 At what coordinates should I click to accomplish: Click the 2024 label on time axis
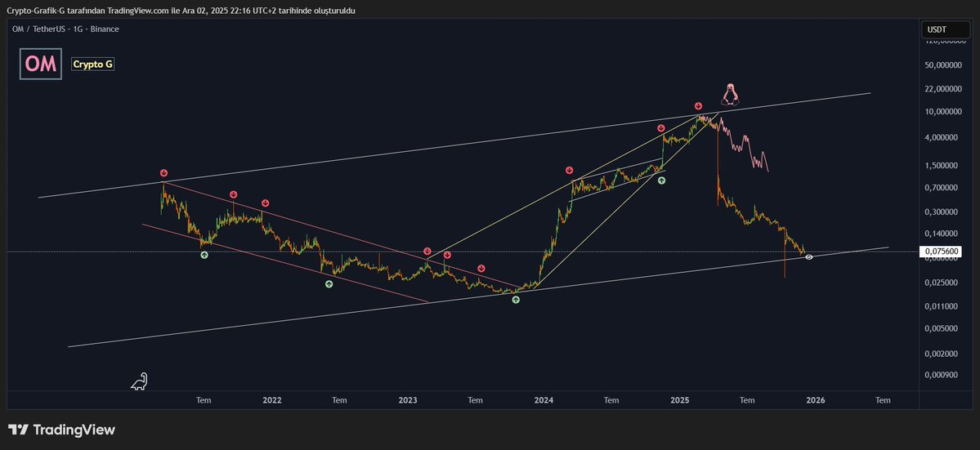point(544,400)
